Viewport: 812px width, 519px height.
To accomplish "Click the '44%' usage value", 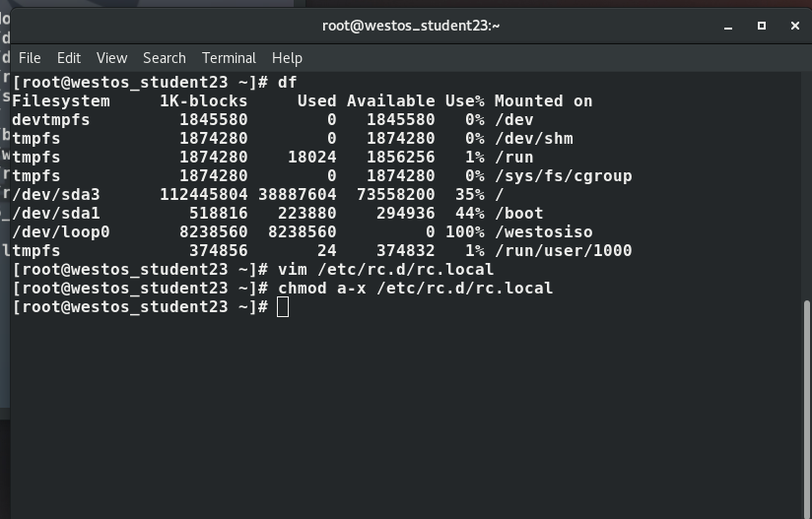I will point(470,213).
